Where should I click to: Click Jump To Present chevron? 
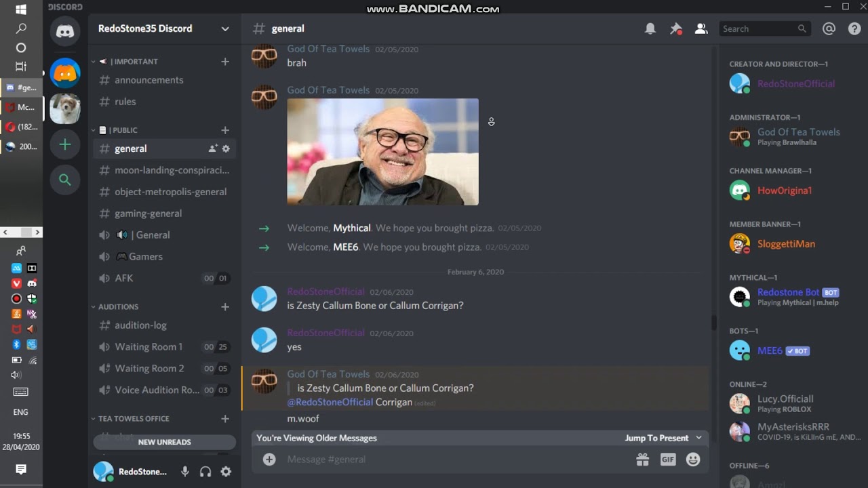pos(699,438)
